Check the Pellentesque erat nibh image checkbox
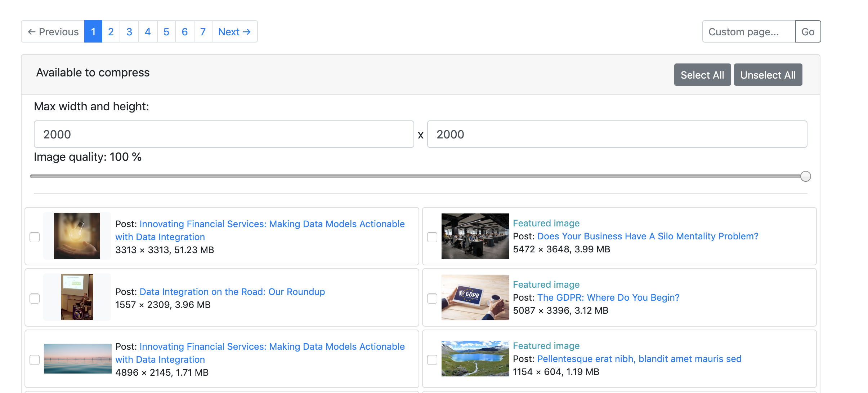 432,360
